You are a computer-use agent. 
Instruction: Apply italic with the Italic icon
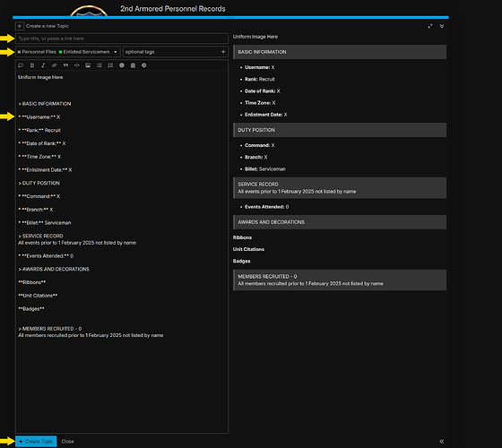(43, 65)
